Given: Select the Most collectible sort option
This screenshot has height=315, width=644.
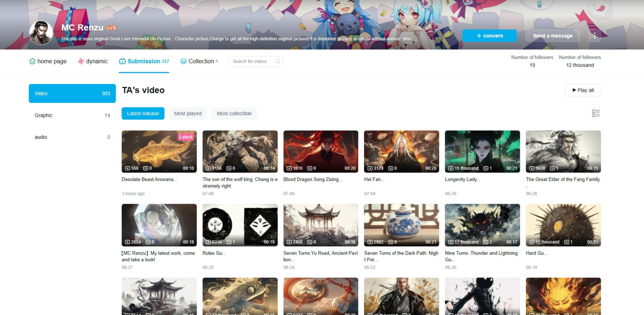Looking at the screenshot, I should click(234, 113).
